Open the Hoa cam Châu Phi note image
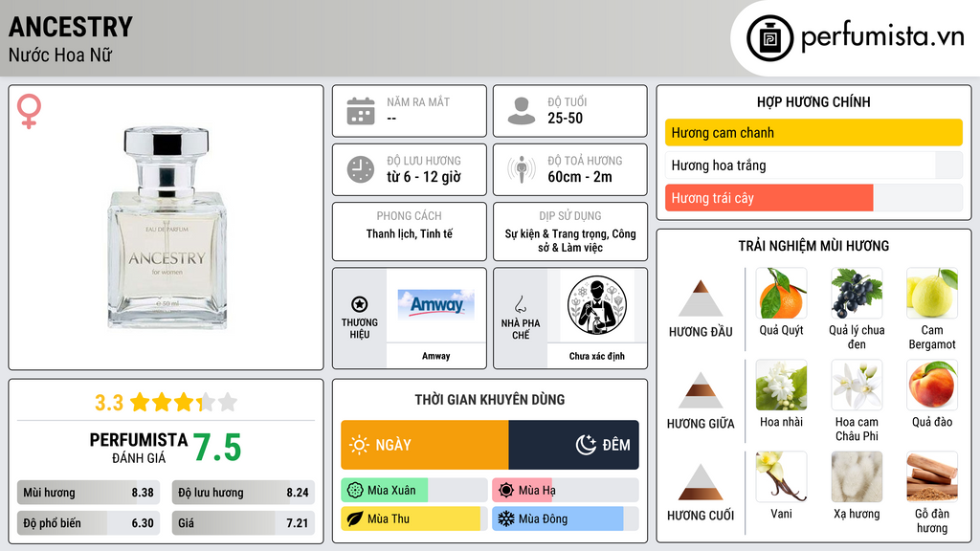Image resolution: width=980 pixels, height=551 pixels. click(x=857, y=385)
